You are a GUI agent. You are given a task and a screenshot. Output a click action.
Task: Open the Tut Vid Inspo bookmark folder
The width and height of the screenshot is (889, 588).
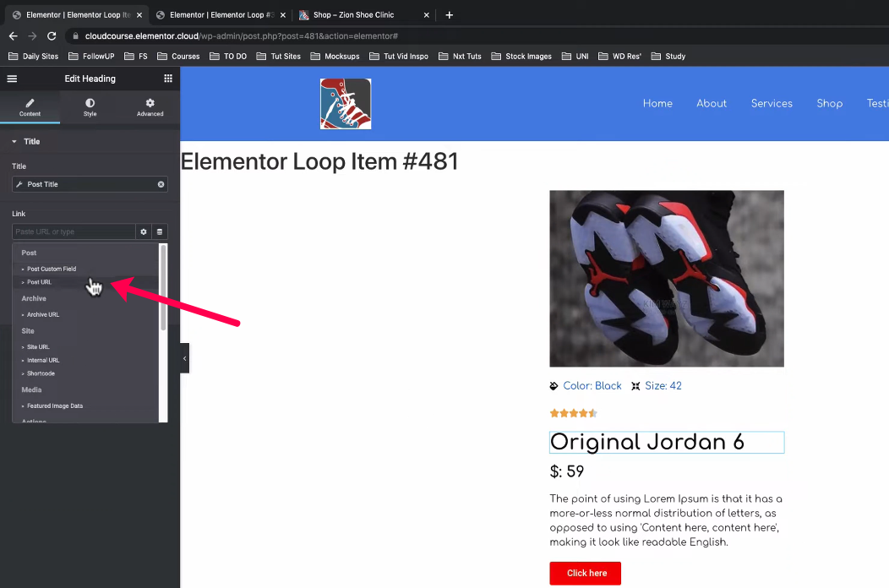(399, 56)
